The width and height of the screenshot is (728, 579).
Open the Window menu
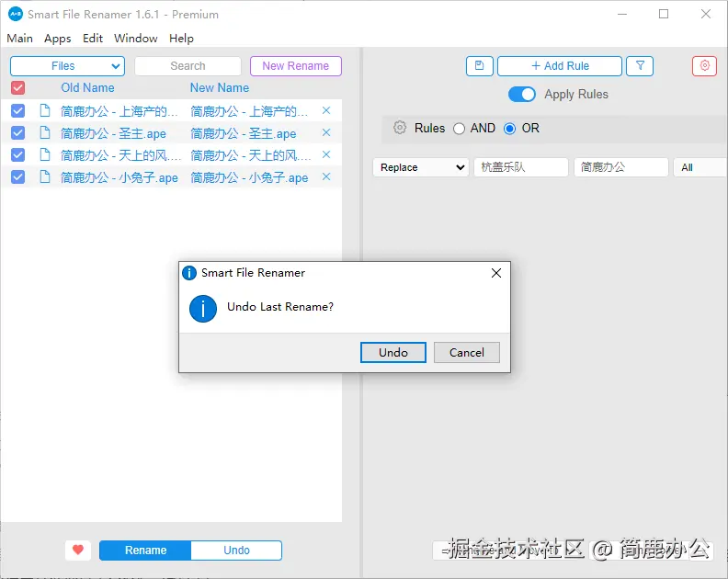(x=135, y=38)
